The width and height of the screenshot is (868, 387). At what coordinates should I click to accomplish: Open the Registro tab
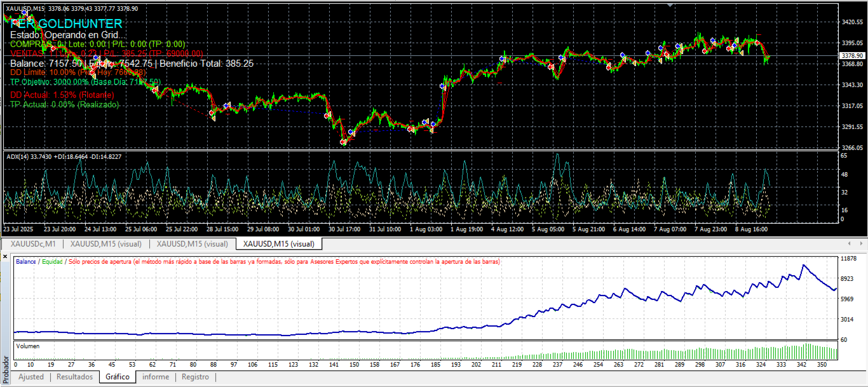click(195, 377)
